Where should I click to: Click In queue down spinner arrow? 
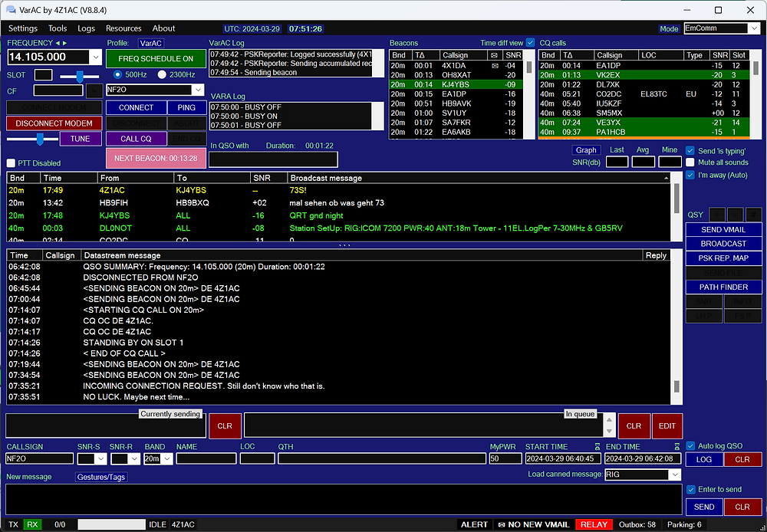[x=610, y=432]
